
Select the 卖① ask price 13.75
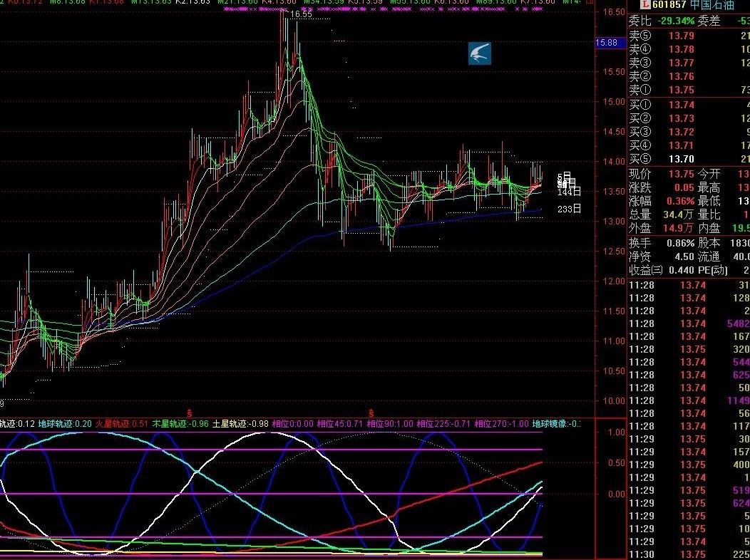point(681,90)
